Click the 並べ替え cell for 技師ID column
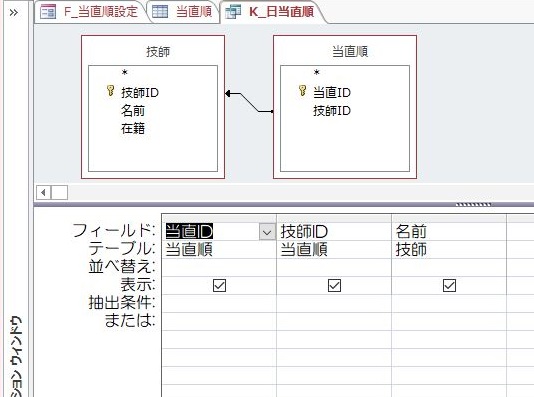The height and width of the screenshot is (397, 534). pos(334,267)
